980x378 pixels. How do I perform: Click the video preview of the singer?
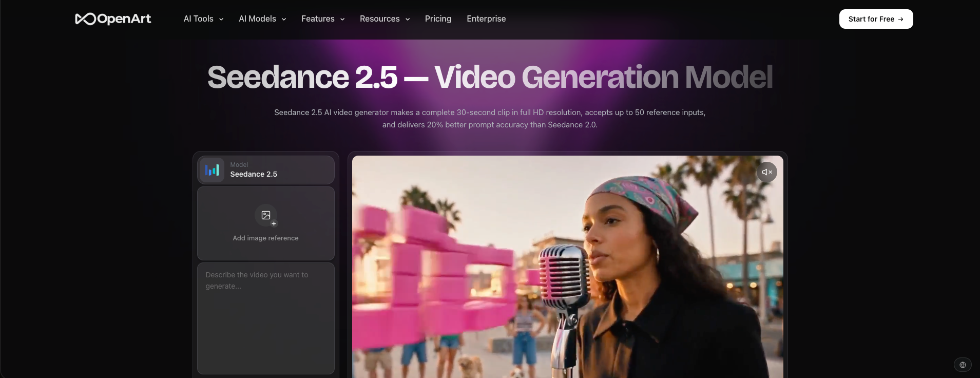(568, 267)
